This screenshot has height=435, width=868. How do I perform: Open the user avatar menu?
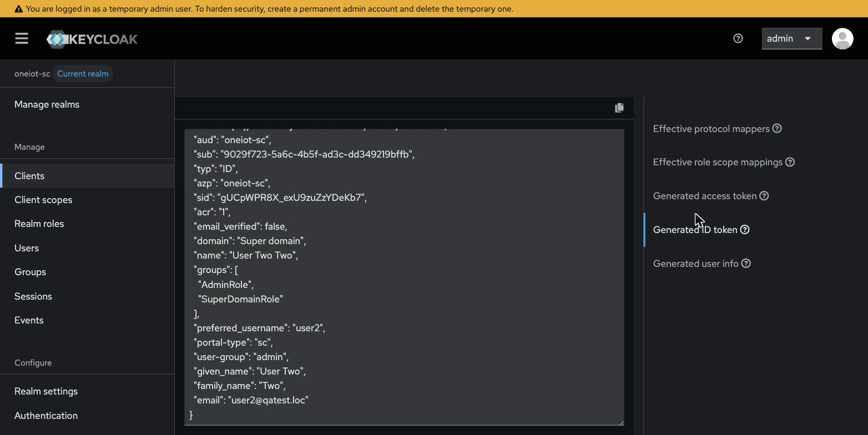(842, 38)
